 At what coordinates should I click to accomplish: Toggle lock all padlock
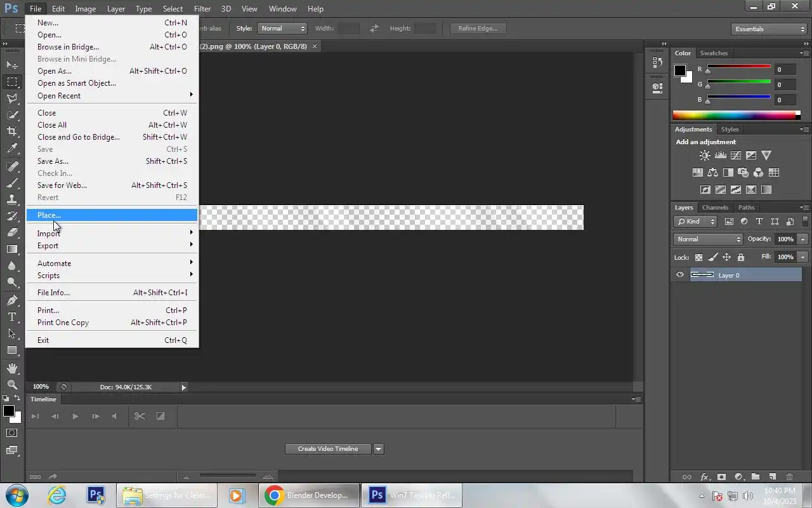(x=741, y=257)
